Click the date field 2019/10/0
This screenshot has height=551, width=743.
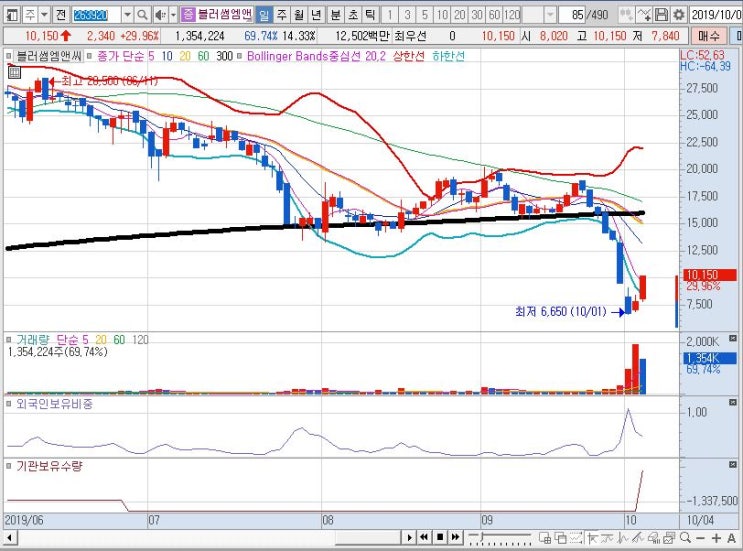click(x=716, y=15)
